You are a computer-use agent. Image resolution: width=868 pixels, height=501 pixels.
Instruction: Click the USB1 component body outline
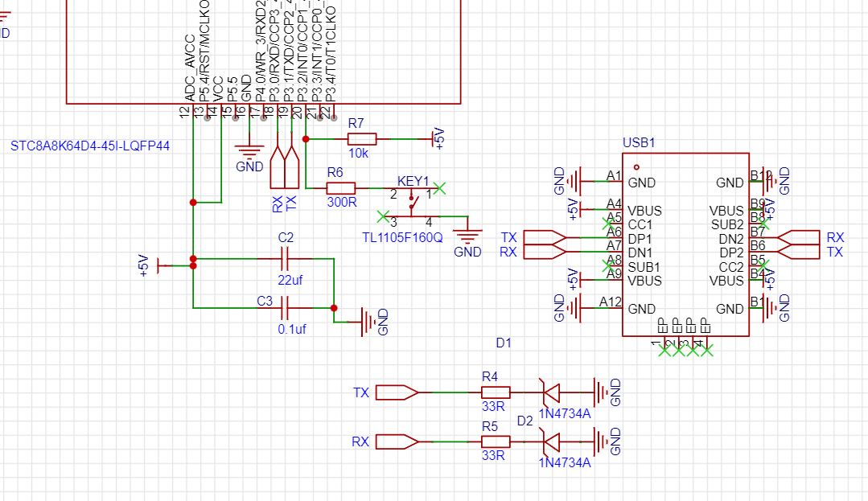tap(686, 244)
